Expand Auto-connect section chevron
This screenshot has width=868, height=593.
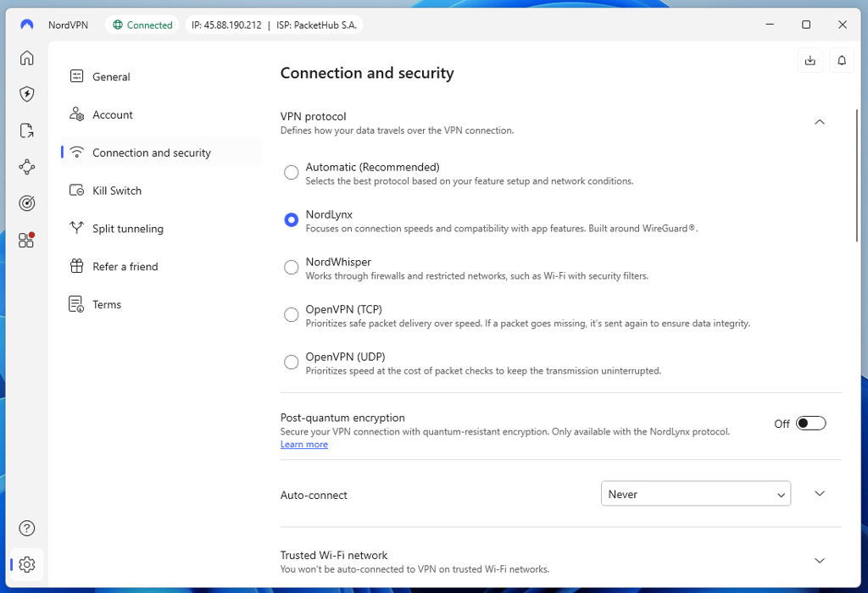point(820,493)
